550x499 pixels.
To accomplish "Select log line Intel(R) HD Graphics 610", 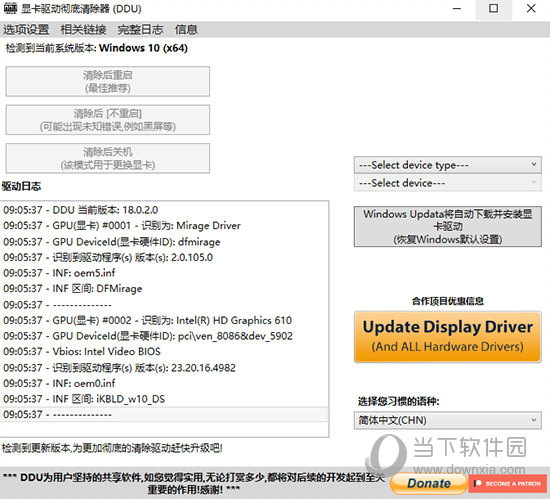I will [163, 320].
